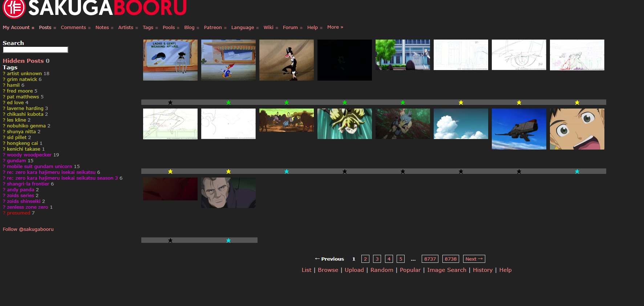Jump to page 2

(x=365, y=259)
